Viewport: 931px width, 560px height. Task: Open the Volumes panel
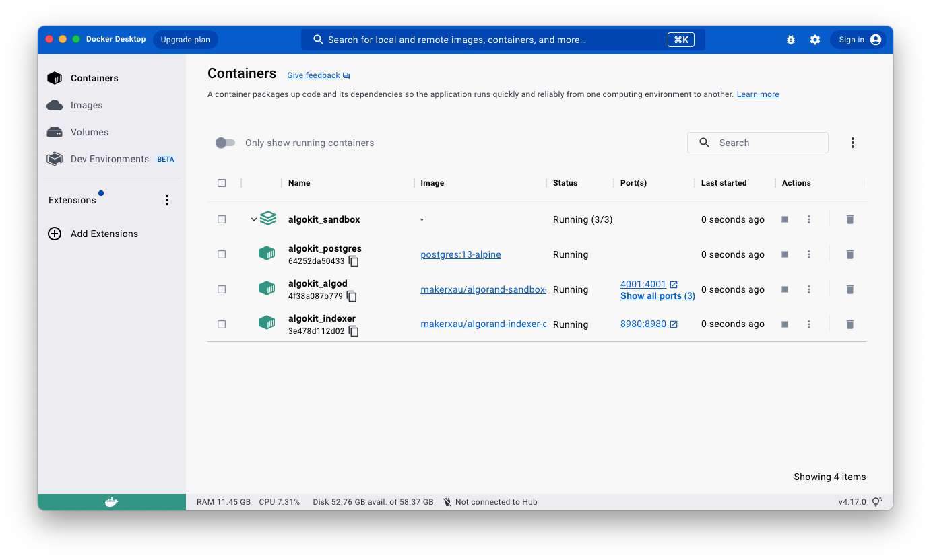point(88,132)
